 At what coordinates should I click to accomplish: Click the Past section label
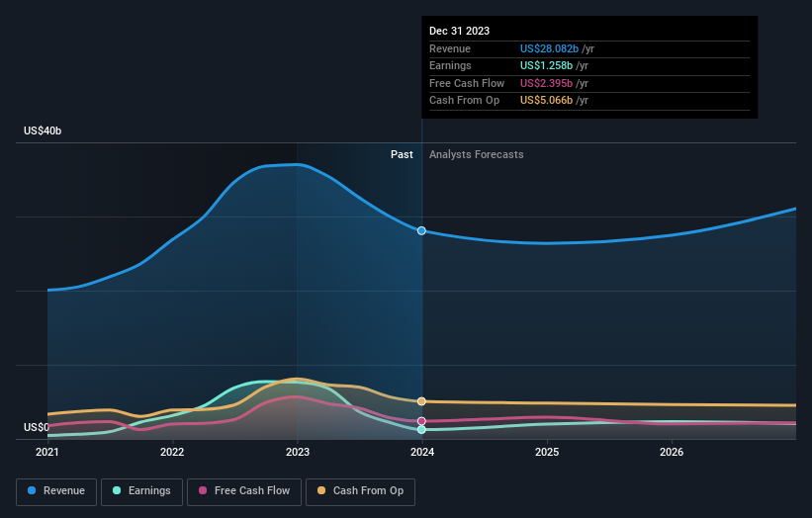[x=402, y=154]
